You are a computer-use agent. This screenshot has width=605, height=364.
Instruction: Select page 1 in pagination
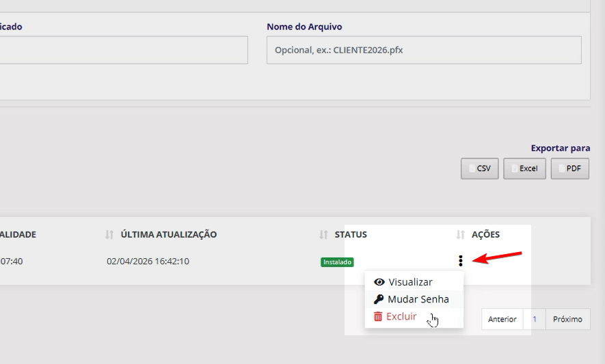[534, 319]
